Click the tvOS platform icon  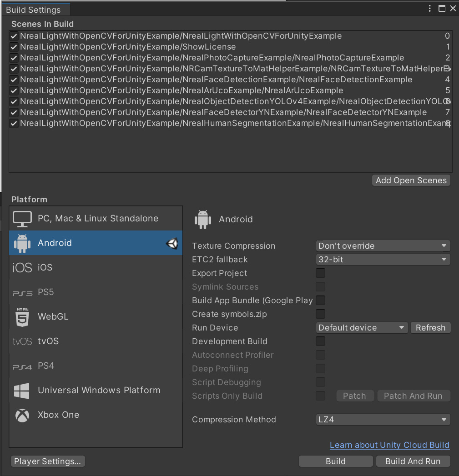[22, 341]
